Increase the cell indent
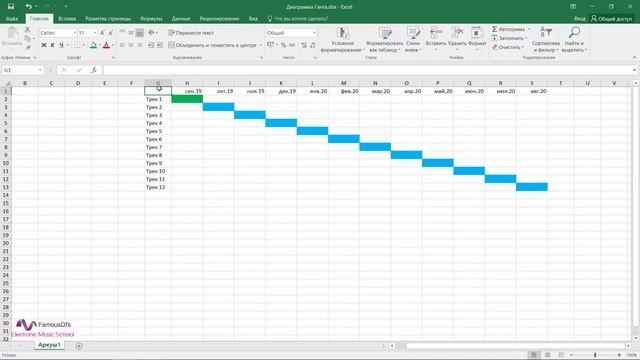This screenshot has height=360, width=640. click(160, 45)
